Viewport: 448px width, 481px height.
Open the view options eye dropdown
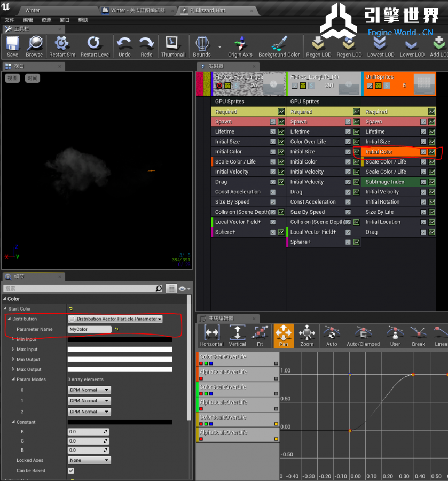coord(184,289)
